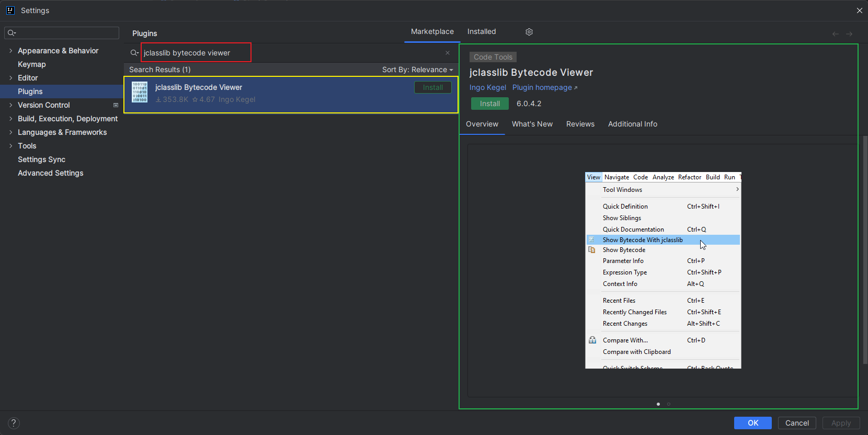Viewport: 868px width, 435px height.
Task: Click the plugin overview vertical scrollbar
Action: click(865, 250)
